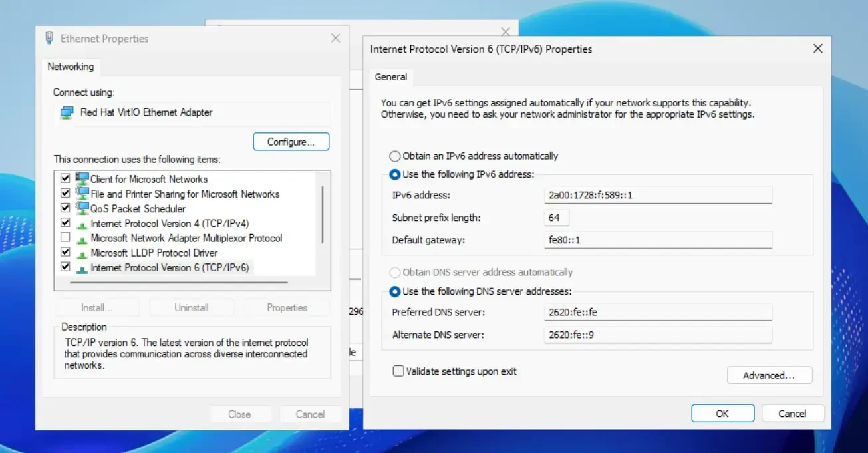Click Microsoft Network Adapter Multiplexor icon
Screen dimensions: 868x453
point(82,239)
